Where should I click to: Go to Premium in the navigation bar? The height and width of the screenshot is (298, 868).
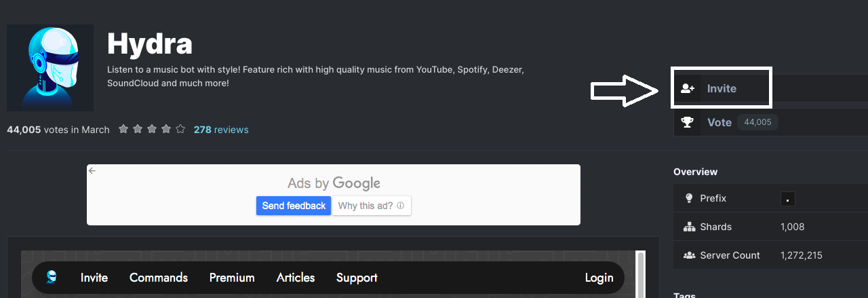232,278
